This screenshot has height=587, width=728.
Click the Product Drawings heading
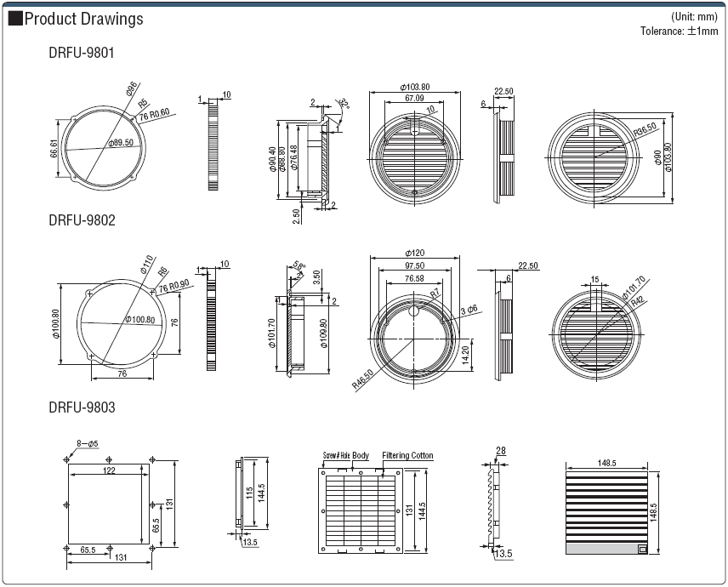[83, 20]
